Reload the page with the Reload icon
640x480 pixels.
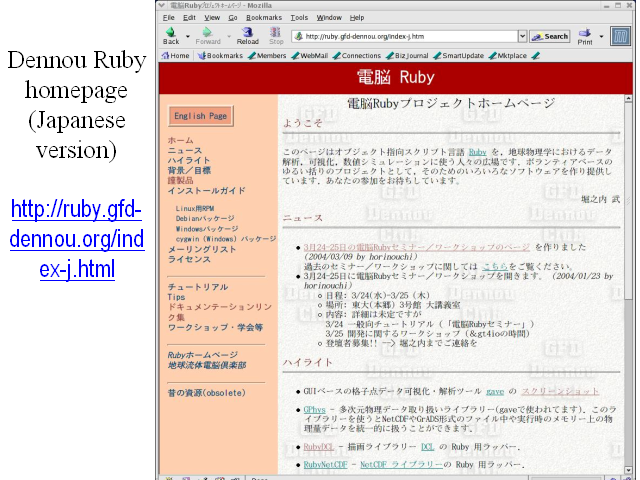pos(247,32)
